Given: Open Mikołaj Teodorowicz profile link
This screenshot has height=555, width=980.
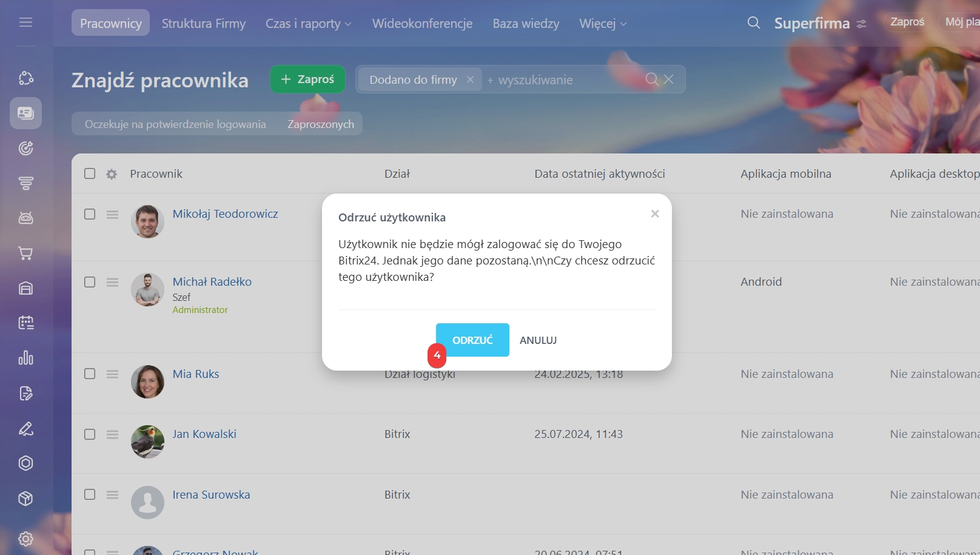Looking at the screenshot, I should (225, 214).
